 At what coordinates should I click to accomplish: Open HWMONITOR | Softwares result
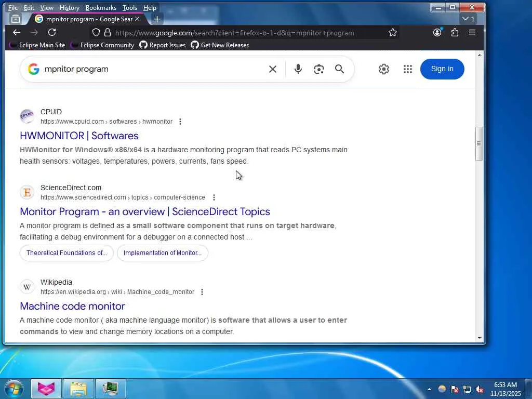(79, 136)
